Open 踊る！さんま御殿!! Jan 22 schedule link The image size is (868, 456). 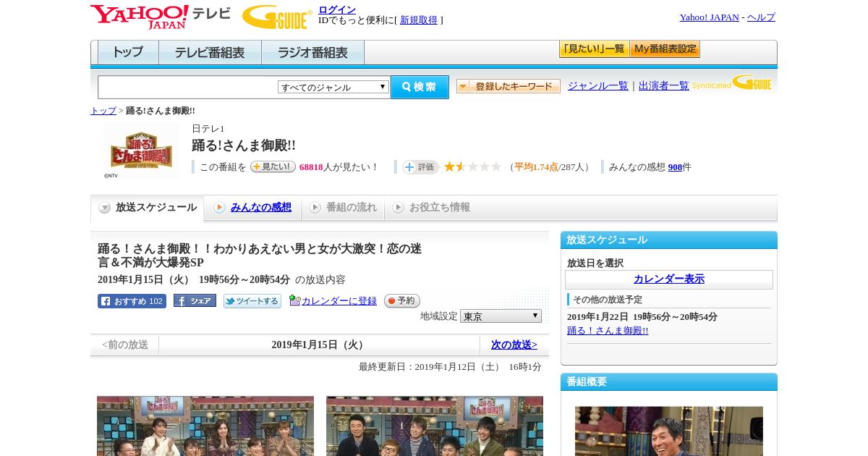[608, 331]
